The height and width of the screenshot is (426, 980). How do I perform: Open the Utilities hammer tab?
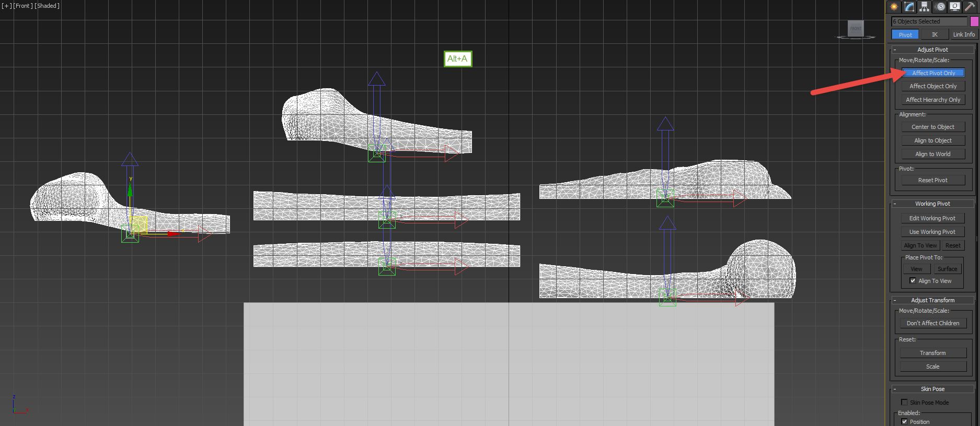pyautogui.click(x=970, y=7)
